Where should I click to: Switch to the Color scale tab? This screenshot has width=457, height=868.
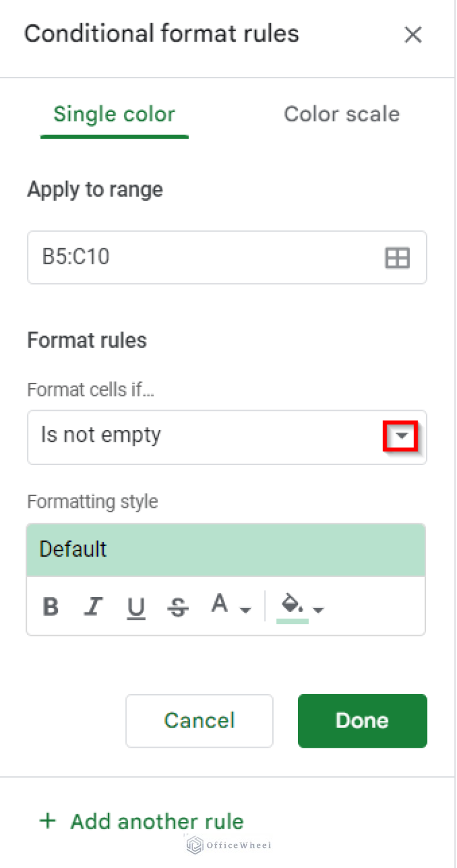click(x=341, y=114)
